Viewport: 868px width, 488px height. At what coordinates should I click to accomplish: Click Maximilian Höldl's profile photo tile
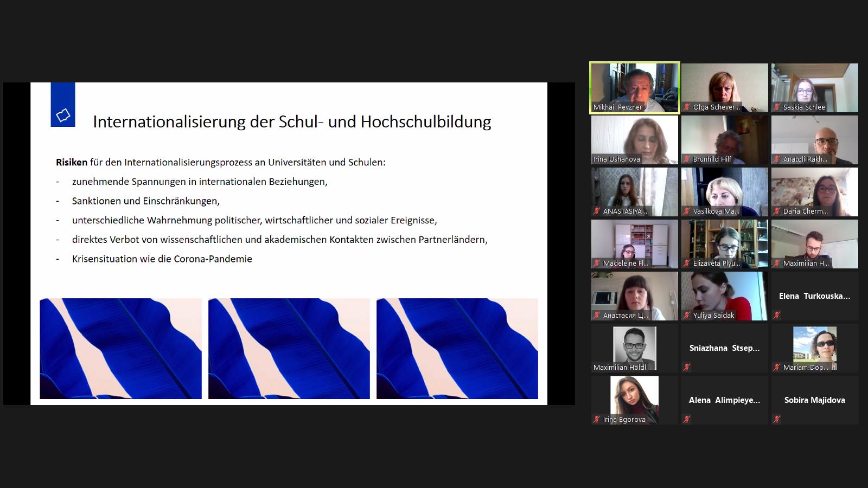[635, 348]
